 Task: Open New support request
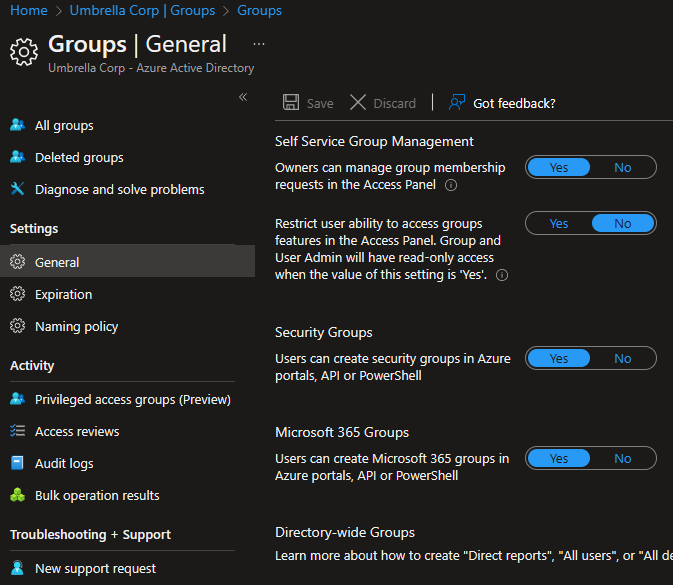pyautogui.click(x=127, y=568)
